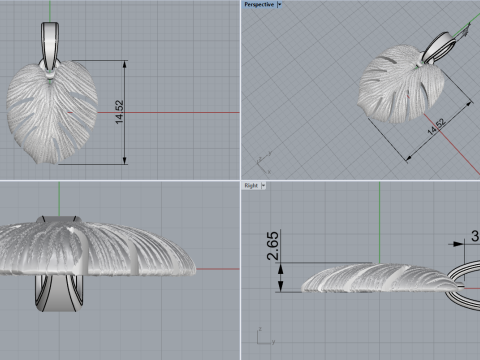This screenshot has height=360, width=480.
Task: Select the leaf pendant in the top-left viewport
Action: [x=52, y=113]
